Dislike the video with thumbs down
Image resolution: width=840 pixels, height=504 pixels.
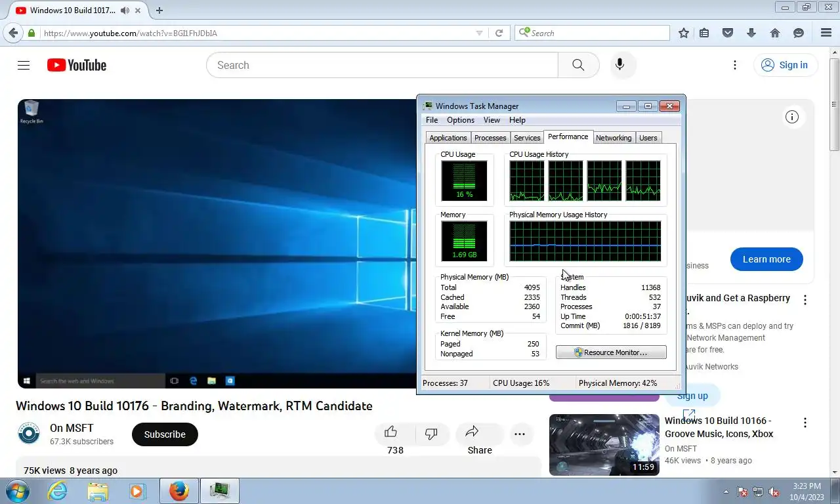click(431, 434)
